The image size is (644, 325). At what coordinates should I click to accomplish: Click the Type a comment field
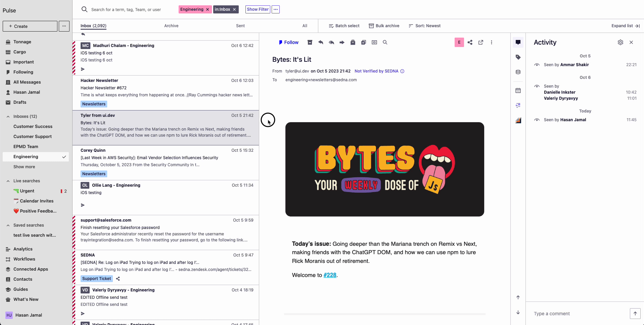pyautogui.click(x=579, y=314)
